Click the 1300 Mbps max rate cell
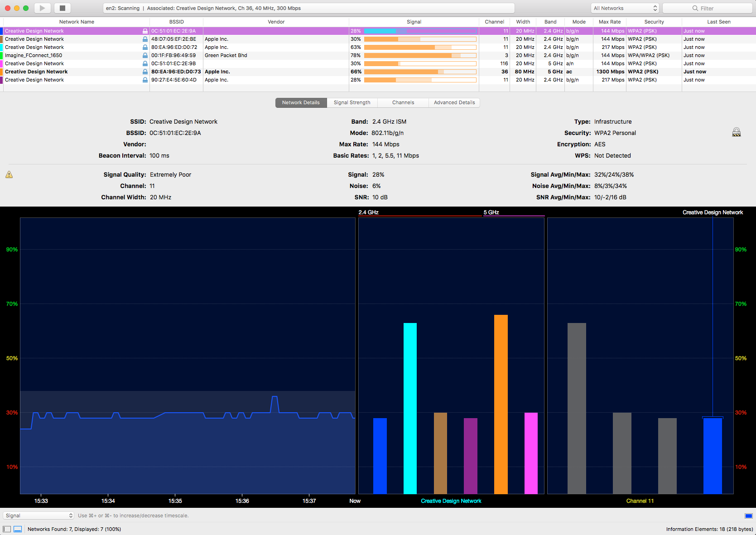 (610, 72)
